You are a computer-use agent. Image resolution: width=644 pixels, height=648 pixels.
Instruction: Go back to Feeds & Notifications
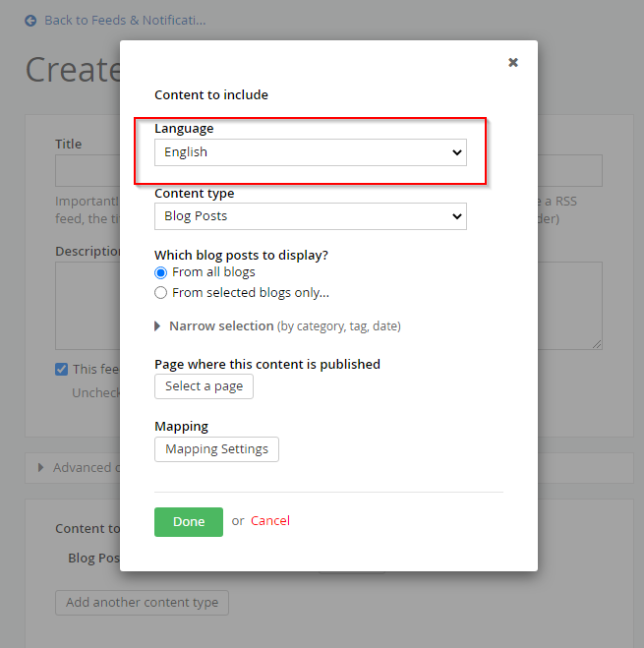(125, 21)
